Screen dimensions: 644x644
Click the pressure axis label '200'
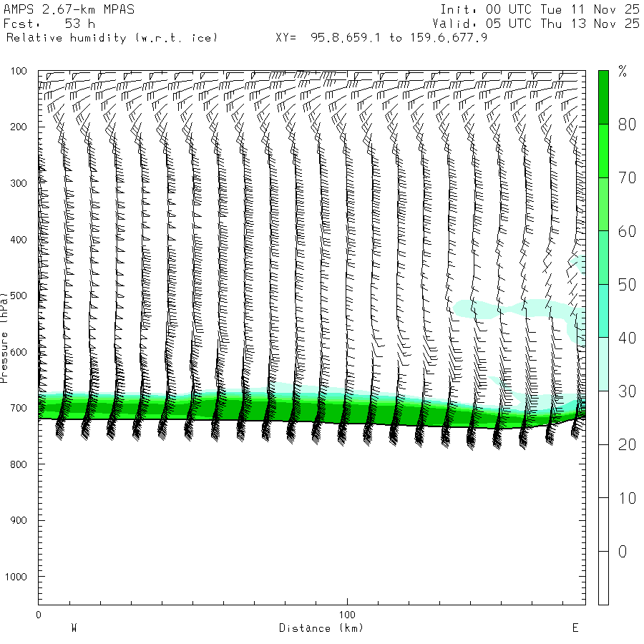tap(19, 127)
